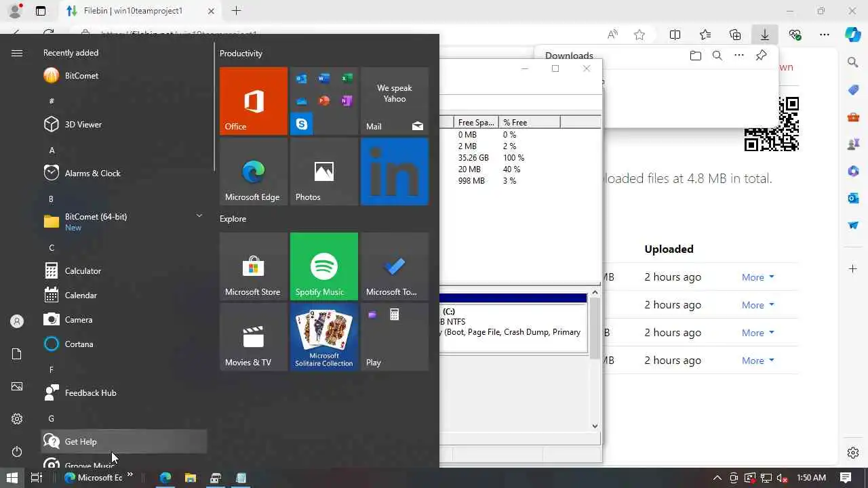868x488 pixels.
Task: Open Edge split screen button
Action: point(675,35)
